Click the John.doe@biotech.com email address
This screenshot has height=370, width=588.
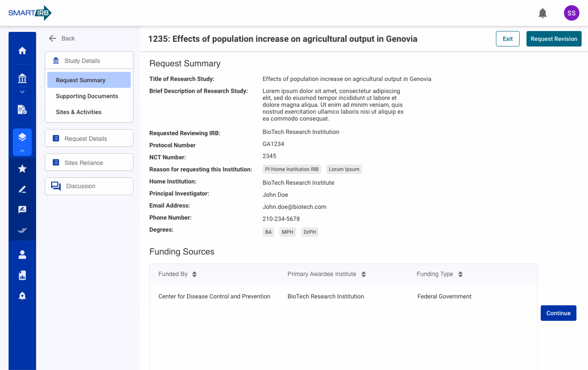pyautogui.click(x=294, y=207)
